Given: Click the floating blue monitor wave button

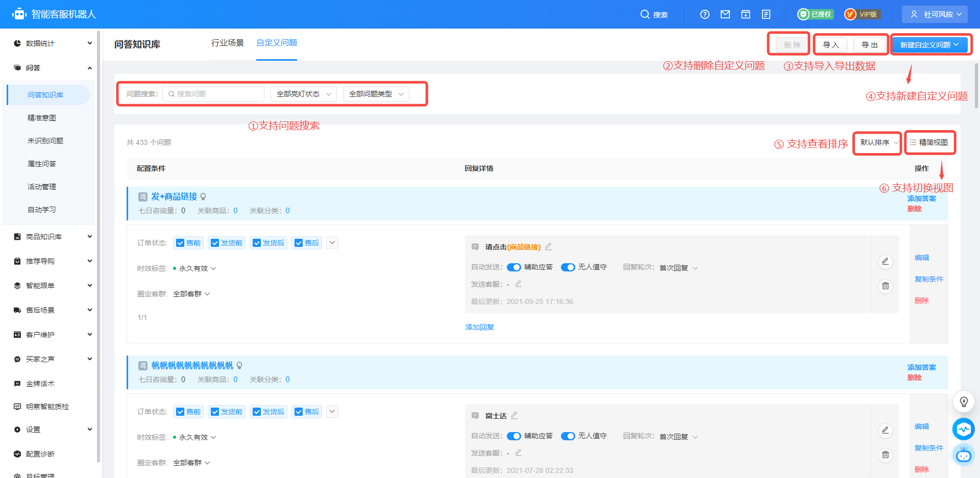Looking at the screenshot, I should click(964, 429).
